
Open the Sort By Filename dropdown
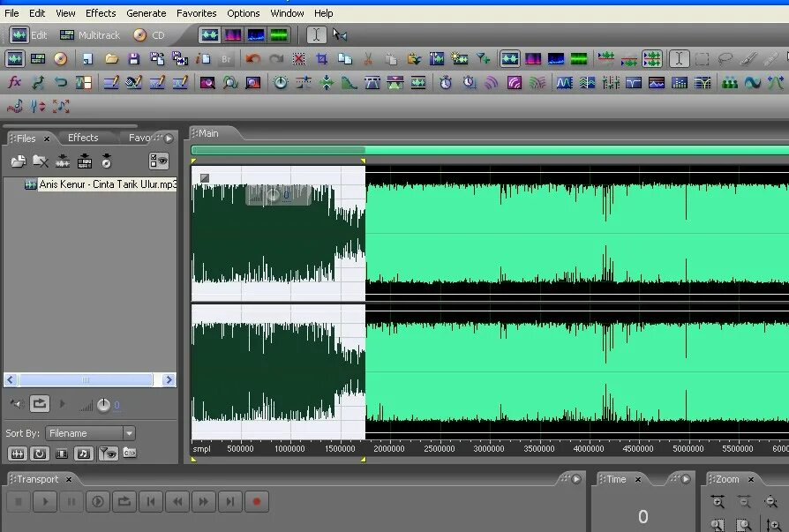[91, 433]
